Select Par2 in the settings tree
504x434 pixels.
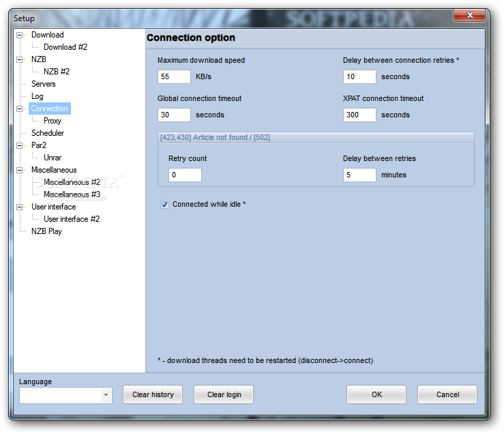pos(39,145)
